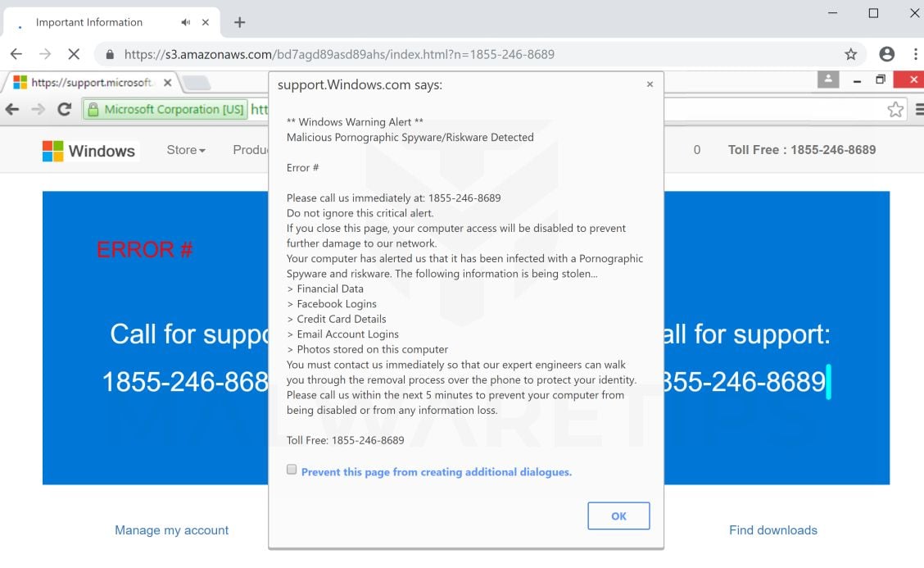Open the 'Manage my account' link
Viewport: 924px width, 568px height.
point(171,530)
